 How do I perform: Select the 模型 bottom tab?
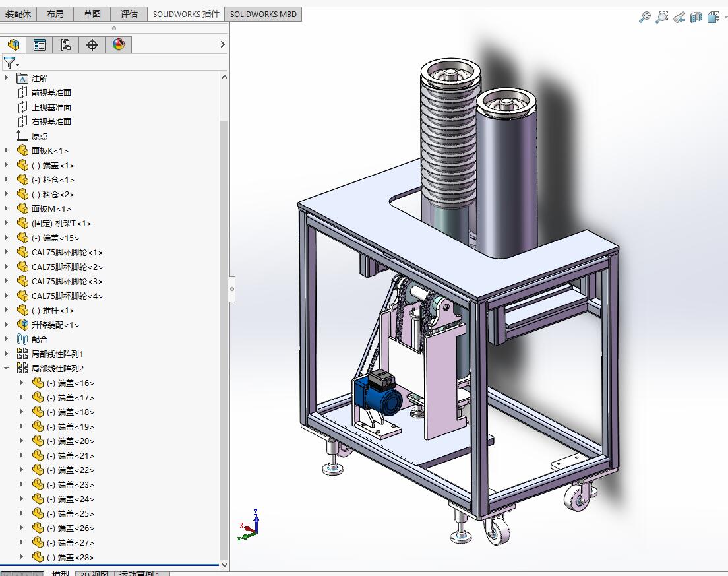click(x=61, y=574)
